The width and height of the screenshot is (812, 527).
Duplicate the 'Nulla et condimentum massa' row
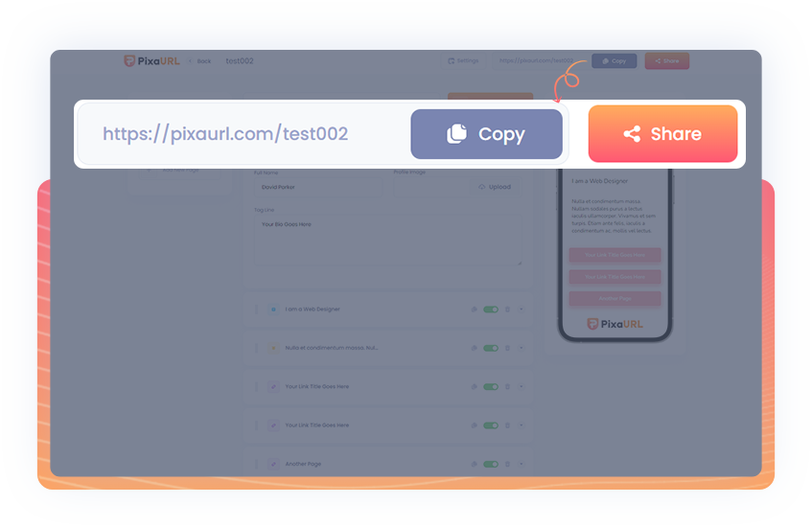coord(474,348)
